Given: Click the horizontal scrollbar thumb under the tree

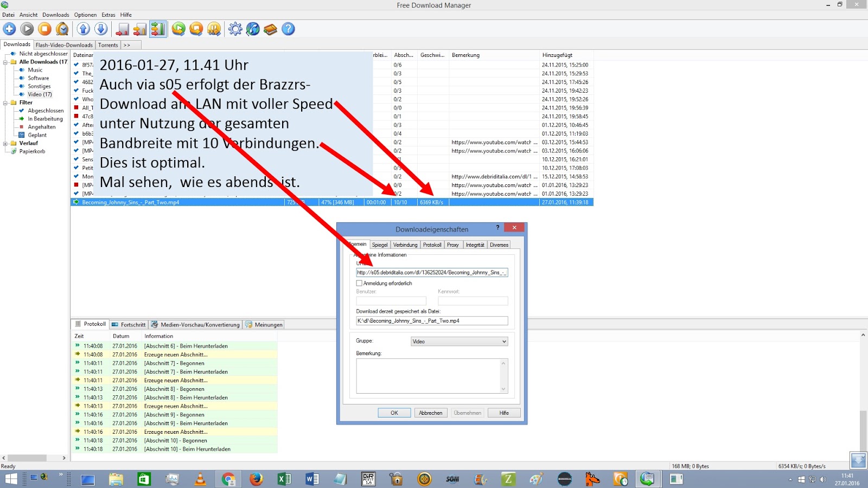Looking at the screenshot, I should 27,458.
